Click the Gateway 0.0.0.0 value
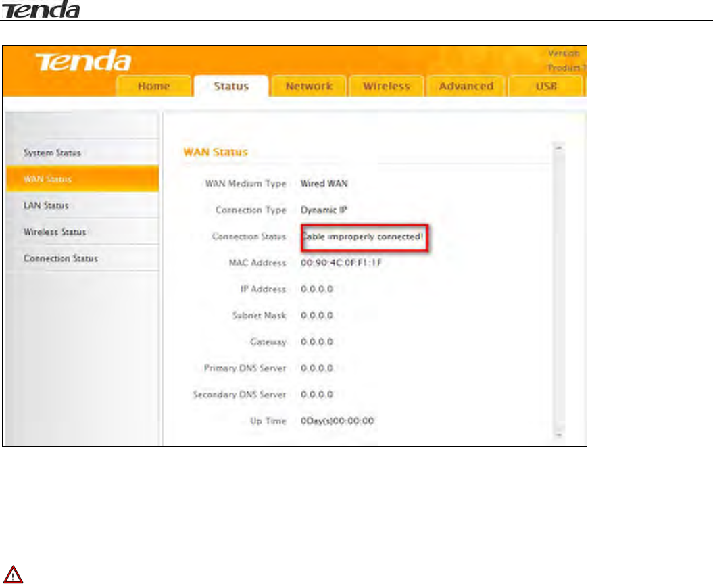The width and height of the screenshot is (713, 588). pyautogui.click(x=317, y=341)
